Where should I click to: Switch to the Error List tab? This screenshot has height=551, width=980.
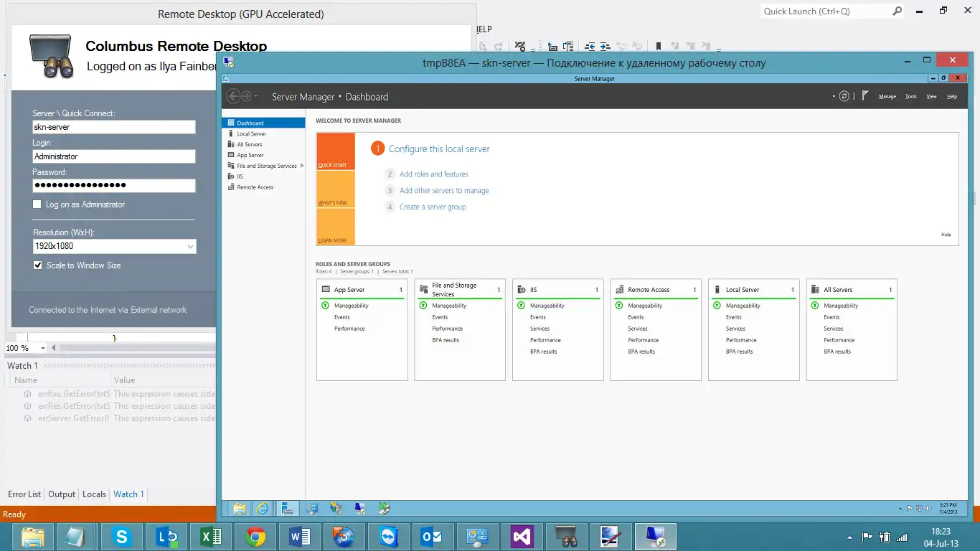tap(24, 494)
